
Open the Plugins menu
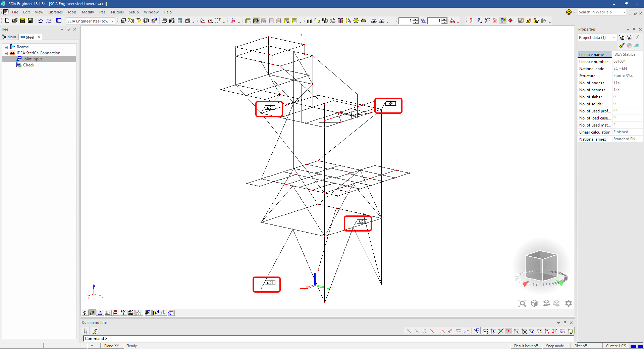117,12
